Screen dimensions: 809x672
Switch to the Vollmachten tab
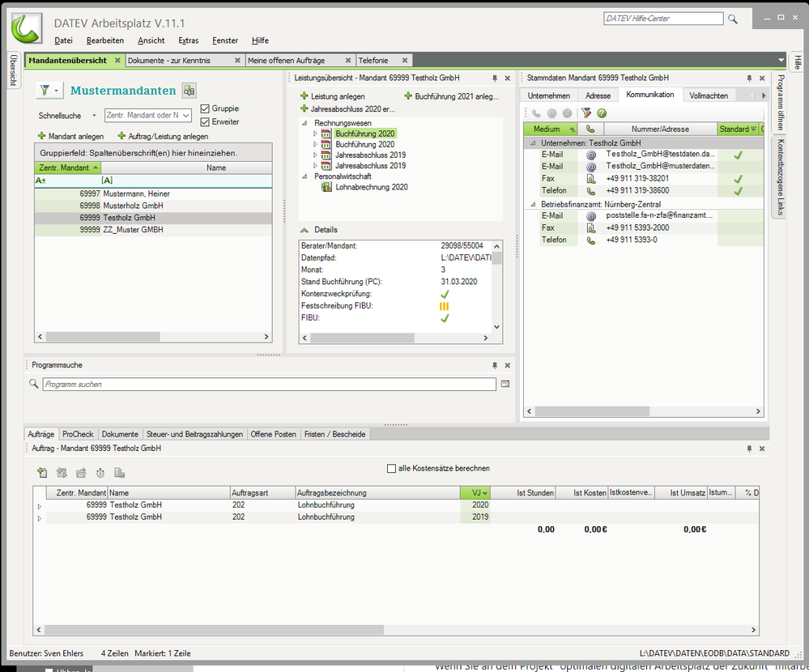coord(709,96)
